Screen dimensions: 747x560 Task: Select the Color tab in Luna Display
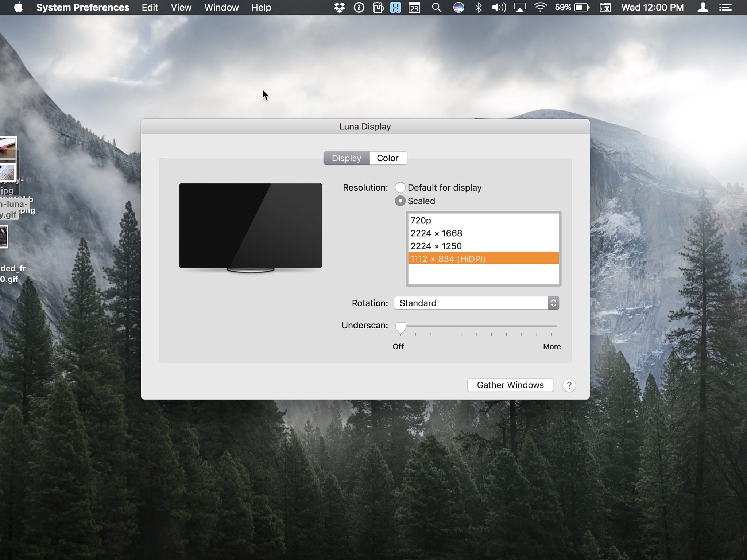[x=388, y=157]
